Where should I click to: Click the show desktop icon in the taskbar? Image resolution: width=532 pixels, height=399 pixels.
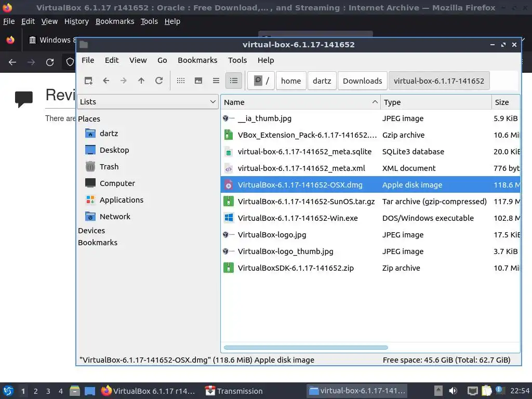click(x=90, y=391)
